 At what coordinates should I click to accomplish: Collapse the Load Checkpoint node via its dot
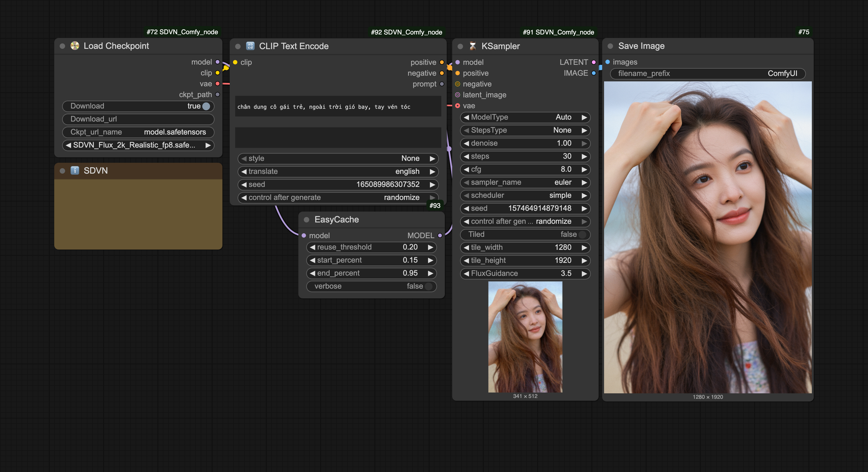coord(62,46)
